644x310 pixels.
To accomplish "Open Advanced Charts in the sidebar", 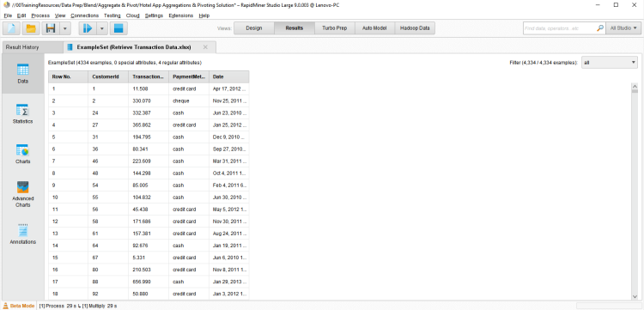I will point(22,194).
